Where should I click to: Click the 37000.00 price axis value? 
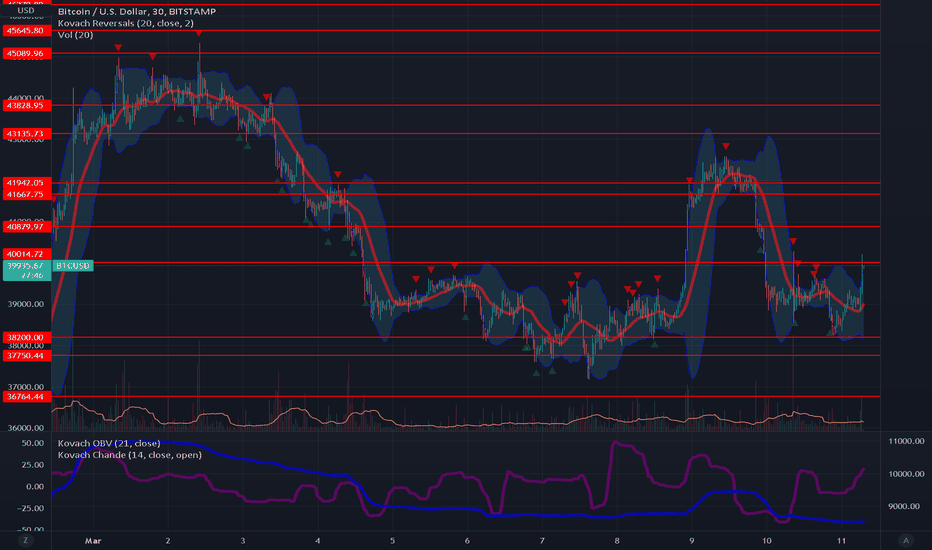click(25, 387)
